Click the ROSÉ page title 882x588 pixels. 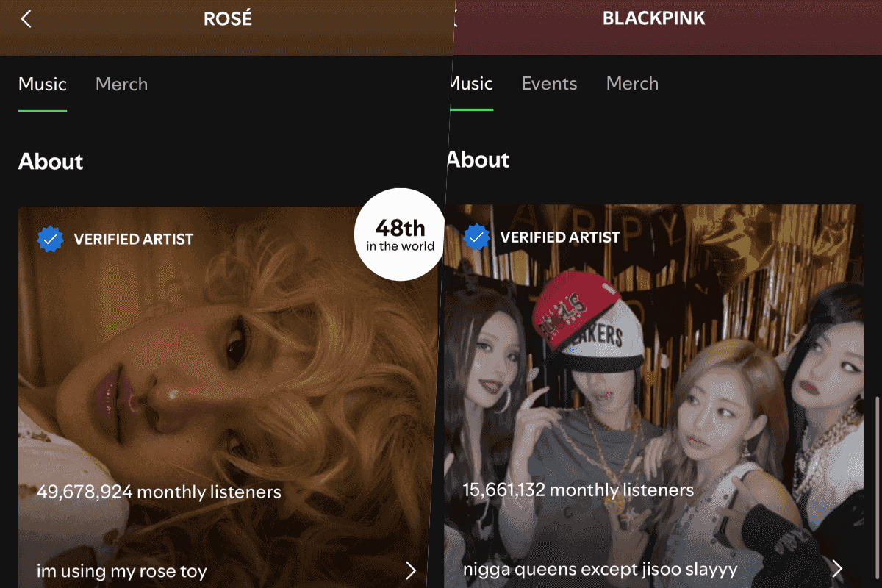[x=228, y=19]
